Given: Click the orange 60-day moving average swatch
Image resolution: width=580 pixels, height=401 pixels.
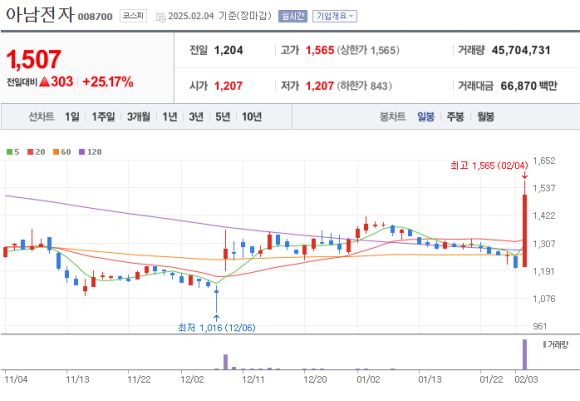Looking at the screenshot, I should [56, 152].
